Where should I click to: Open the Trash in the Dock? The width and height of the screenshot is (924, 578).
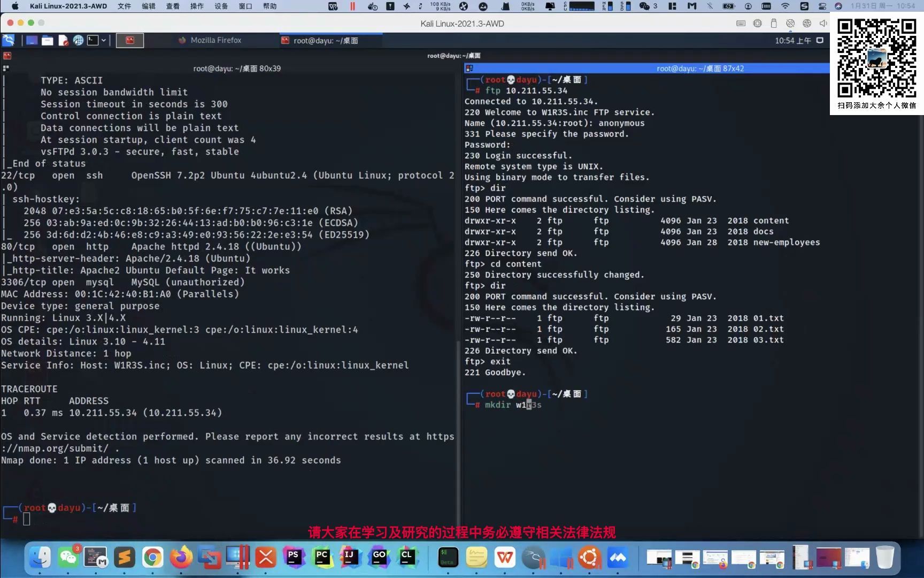click(x=885, y=558)
